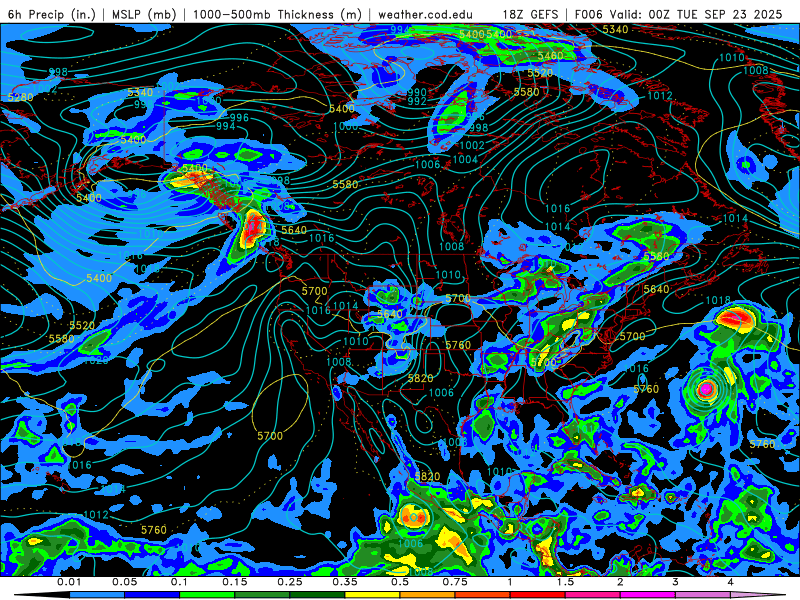This screenshot has width=800, height=600.
Task: Click the 'F006 Valid: 00Z TUE SEP 23 2025' text
Action: click(x=679, y=14)
